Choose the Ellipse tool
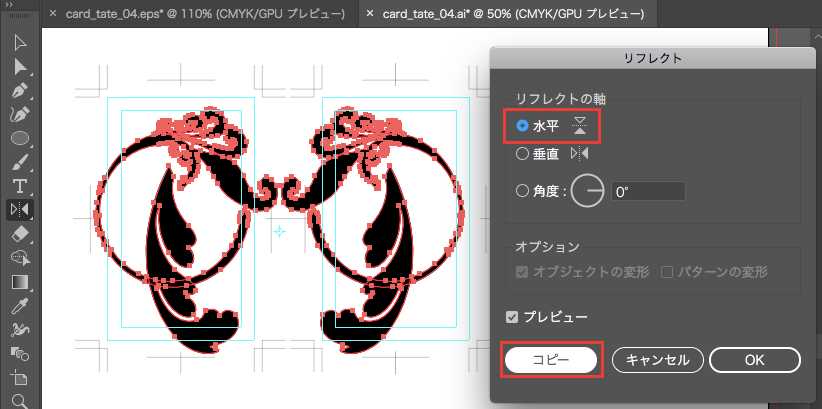Viewport: 822px width, 409px height. coord(19,138)
